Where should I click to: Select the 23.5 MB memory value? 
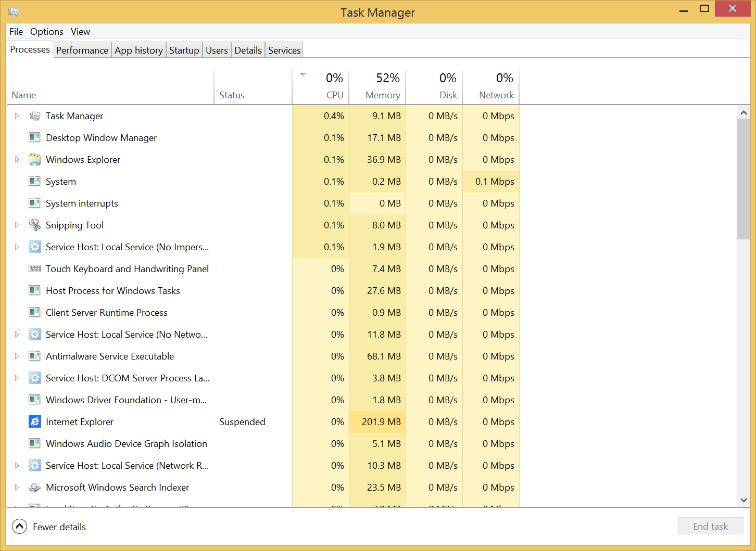[x=384, y=488]
